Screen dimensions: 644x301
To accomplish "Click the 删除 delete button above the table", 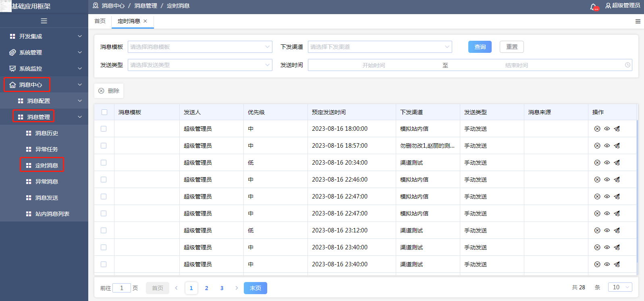I will point(109,91).
